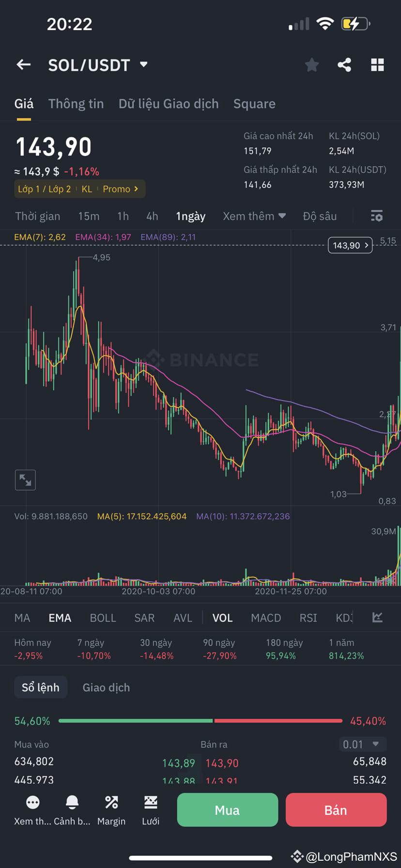Open the Square tab

point(254,103)
